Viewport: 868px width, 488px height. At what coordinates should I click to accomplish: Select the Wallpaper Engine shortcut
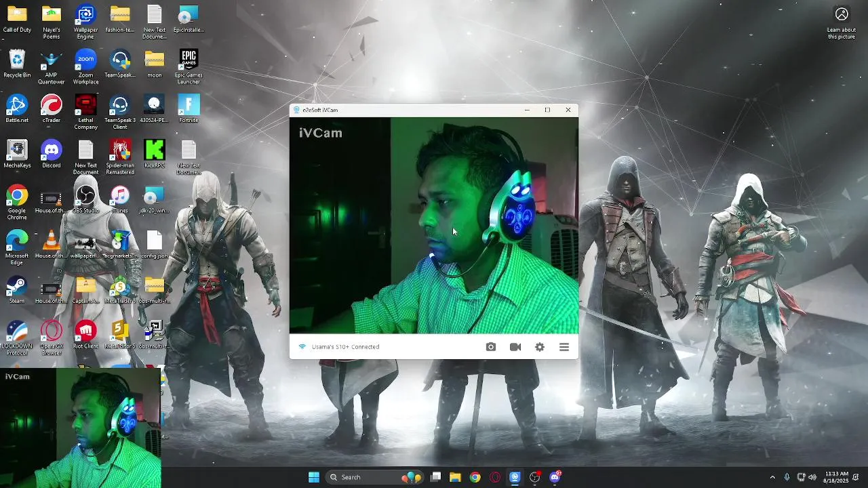point(85,23)
